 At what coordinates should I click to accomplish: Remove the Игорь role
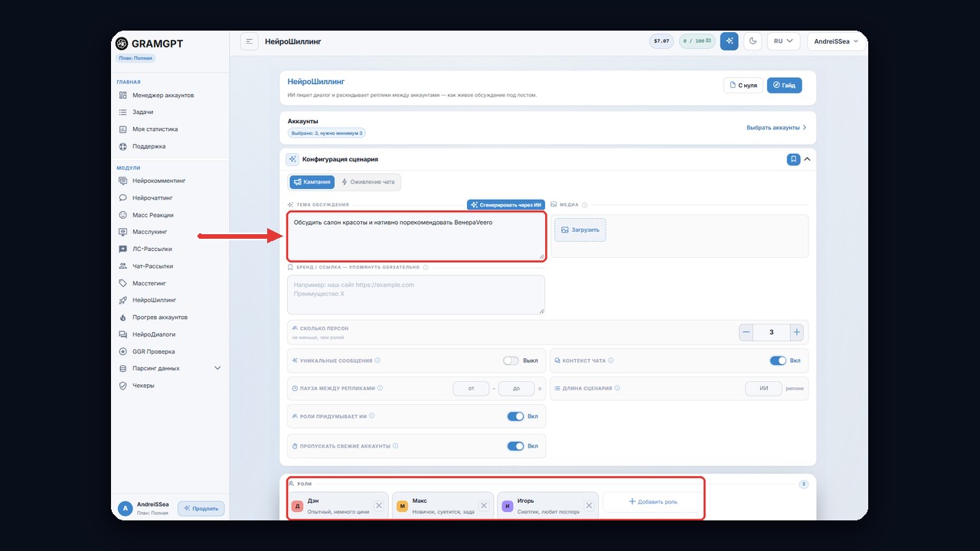pos(589,506)
